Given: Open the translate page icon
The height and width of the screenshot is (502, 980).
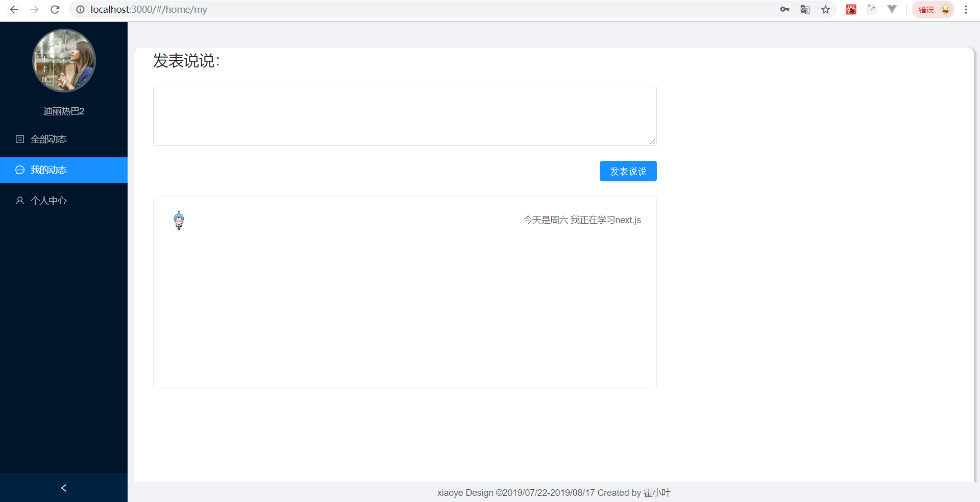Looking at the screenshot, I should click(805, 9).
